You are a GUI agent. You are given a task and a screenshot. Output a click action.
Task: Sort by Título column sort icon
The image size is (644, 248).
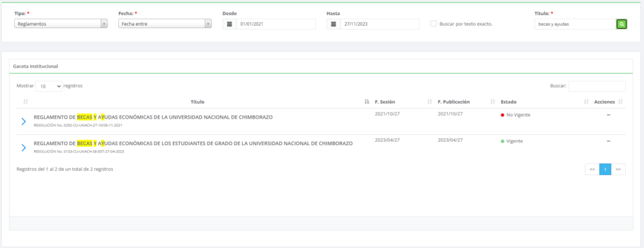pyautogui.click(x=367, y=102)
